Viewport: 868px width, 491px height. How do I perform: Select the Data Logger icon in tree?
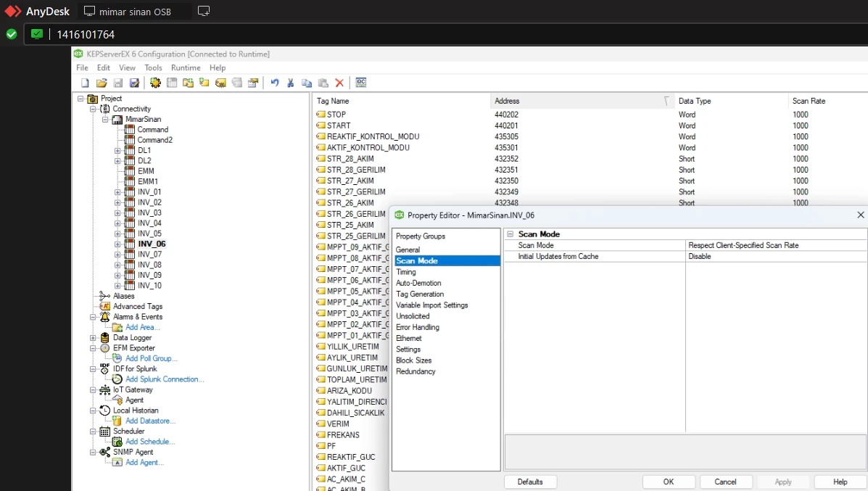point(104,338)
